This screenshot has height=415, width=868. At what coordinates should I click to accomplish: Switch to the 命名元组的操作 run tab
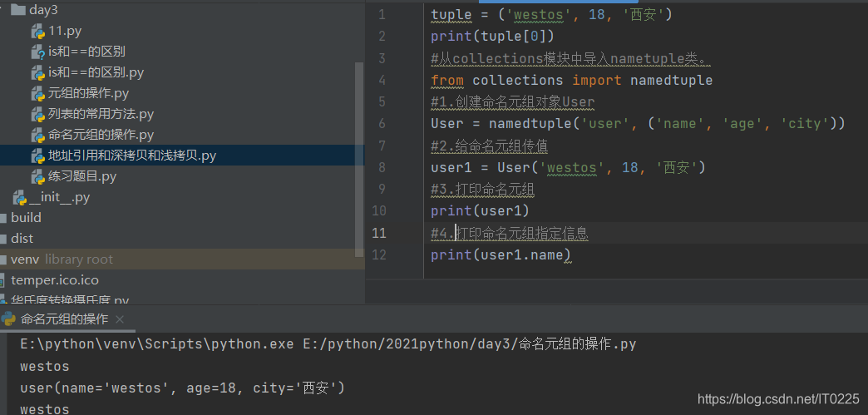64,319
